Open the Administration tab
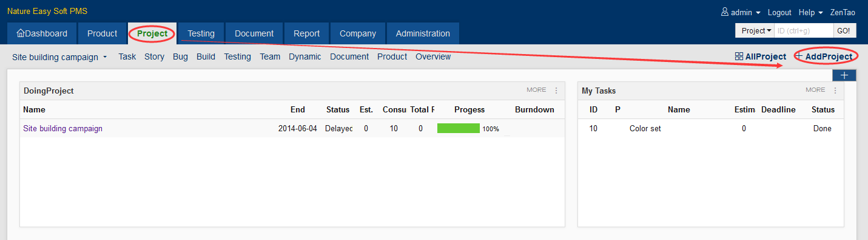The width and height of the screenshot is (868, 240). 423,33
